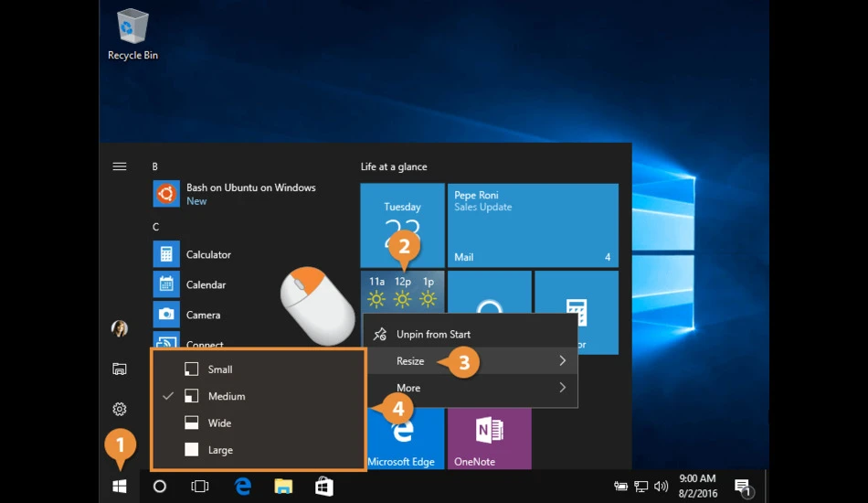Click the battery icon in system tray
Viewport: 868px width, 503px height.
pos(620,487)
